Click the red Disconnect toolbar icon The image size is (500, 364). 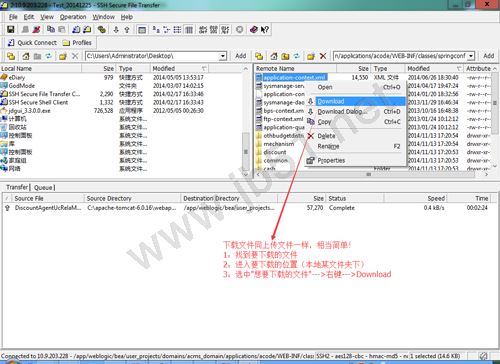point(36,30)
